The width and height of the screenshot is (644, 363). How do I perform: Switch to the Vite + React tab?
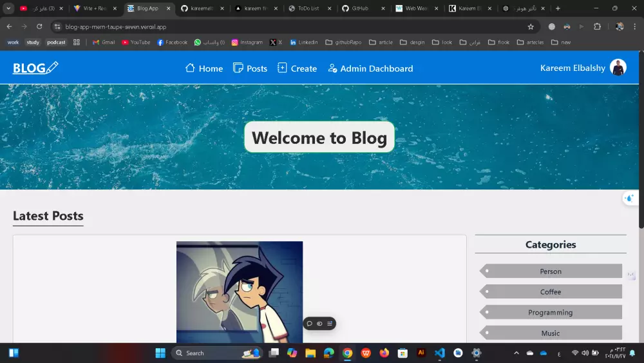(95, 8)
